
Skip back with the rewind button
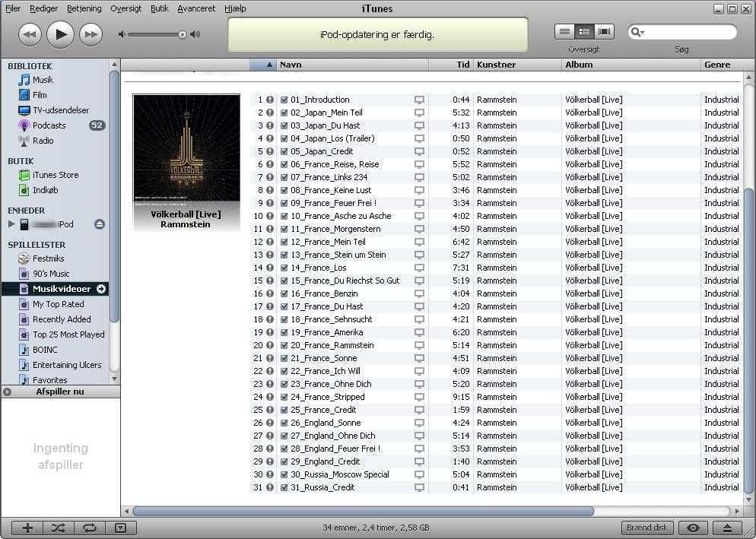point(30,35)
